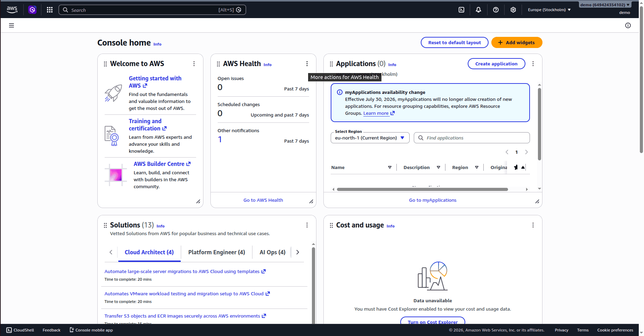
Task: Click the CloudShell icon in the footer
Action: pyautogui.click(x=9, y=330)
